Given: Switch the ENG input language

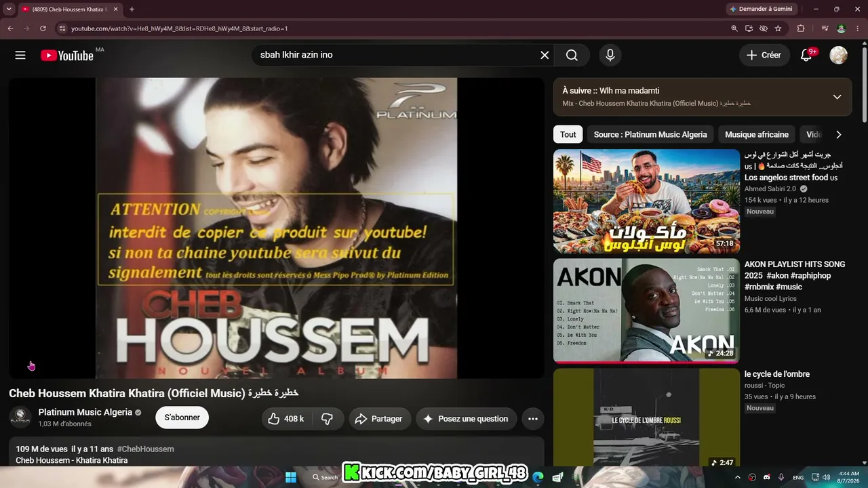Looking at the screenshot, I should click(x=798, y=477).
